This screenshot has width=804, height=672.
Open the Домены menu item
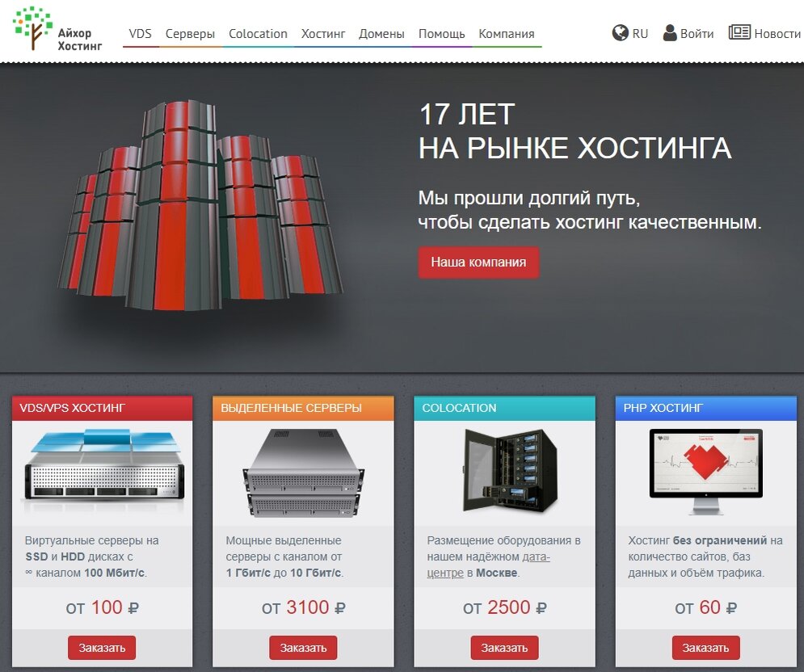[x=381, y=34]
